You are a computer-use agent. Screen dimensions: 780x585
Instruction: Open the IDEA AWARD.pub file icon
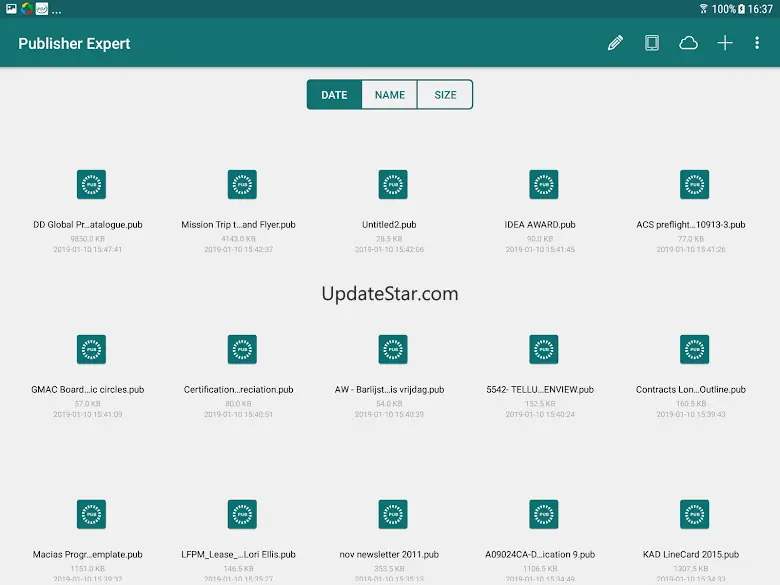pos(544,185)
